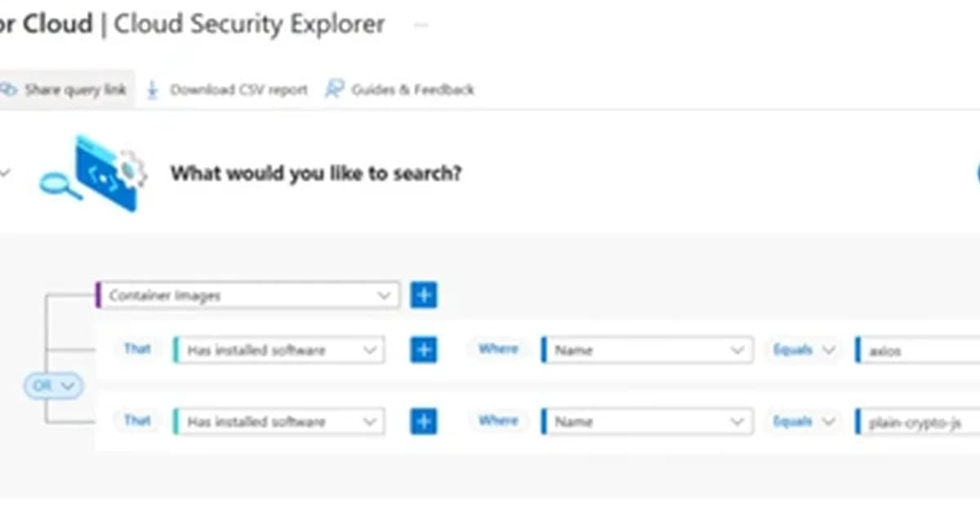980x513 pixels.
Task: Change the OR logical operator
Action: [x=53, y=385]
